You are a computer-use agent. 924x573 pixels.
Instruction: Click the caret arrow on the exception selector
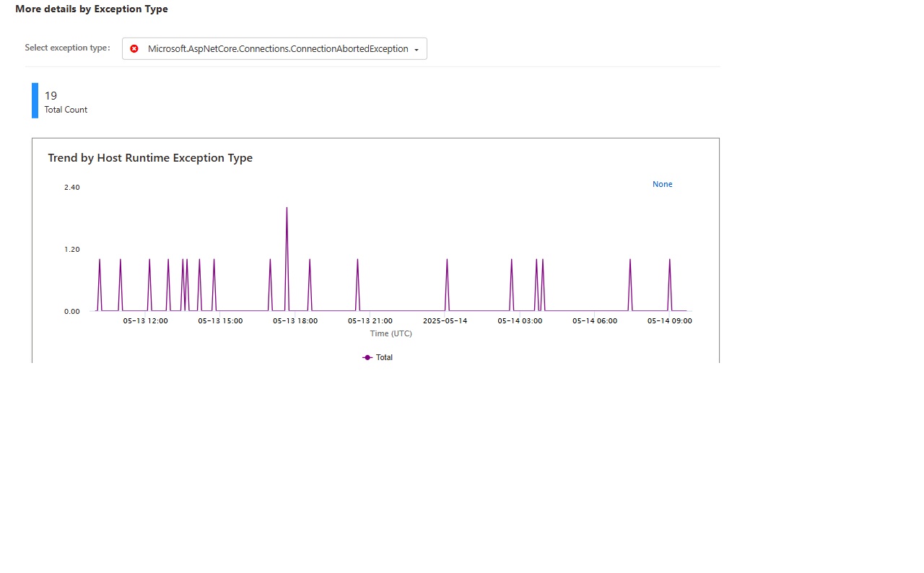point(417,49)
